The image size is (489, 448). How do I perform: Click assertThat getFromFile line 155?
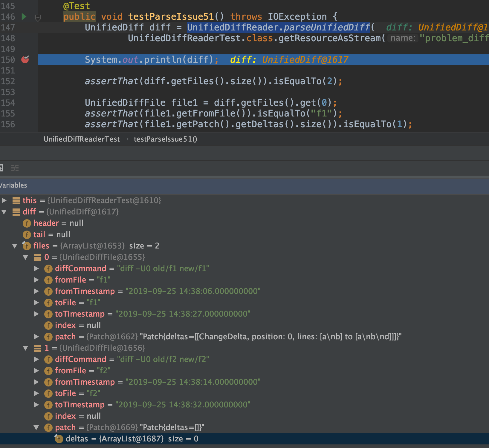[x=213, y=113]
